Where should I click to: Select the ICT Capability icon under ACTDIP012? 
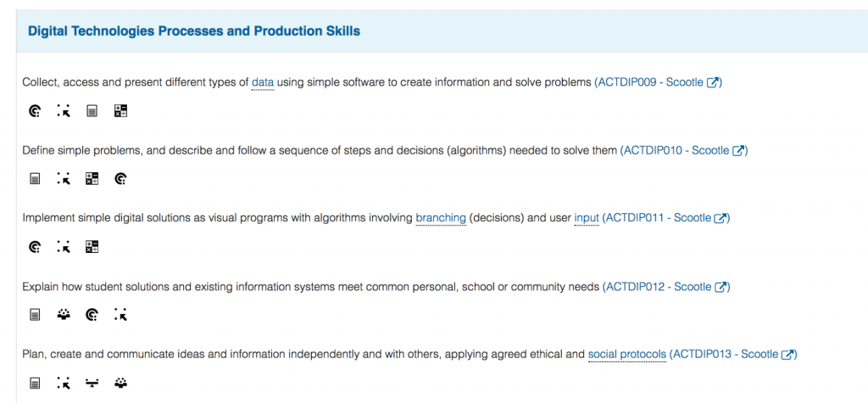pyautogui.click(x=120, y=315)
